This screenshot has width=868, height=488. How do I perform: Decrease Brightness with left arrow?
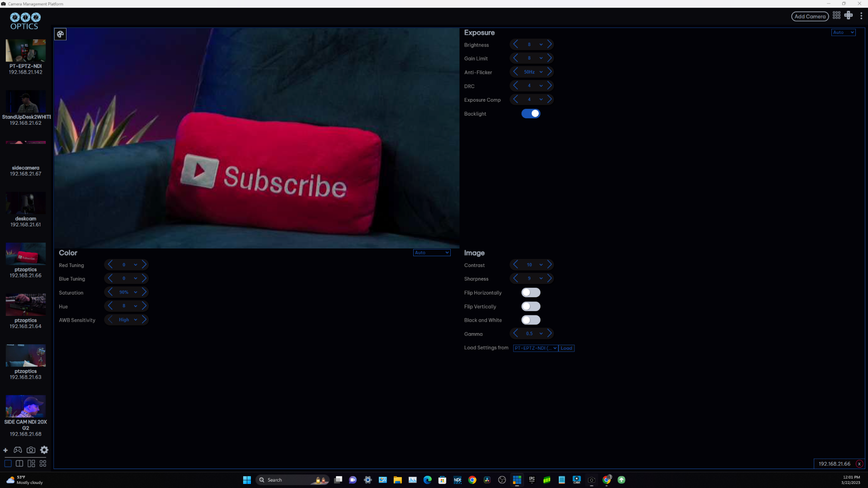pyautogui.click(x=515, y=44)
